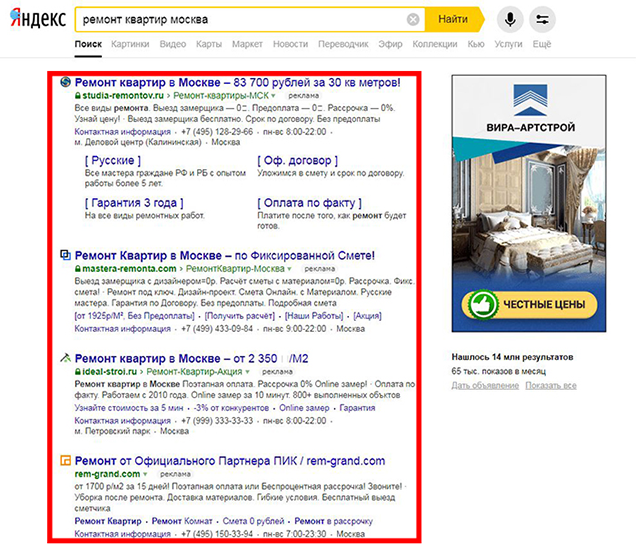
Task: Start voice search with the microphone icon
Action: [x=510, y=19]
